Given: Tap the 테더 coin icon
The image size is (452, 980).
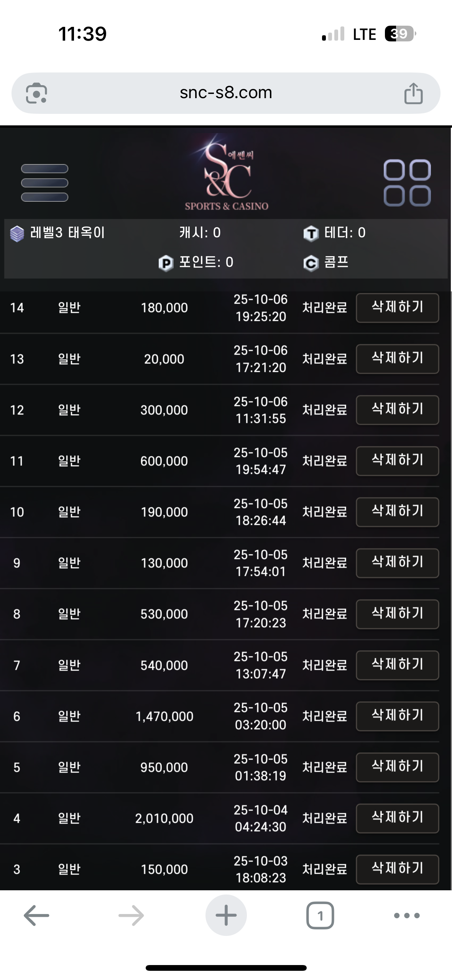Looking at the screenshot, I should 311,233.
